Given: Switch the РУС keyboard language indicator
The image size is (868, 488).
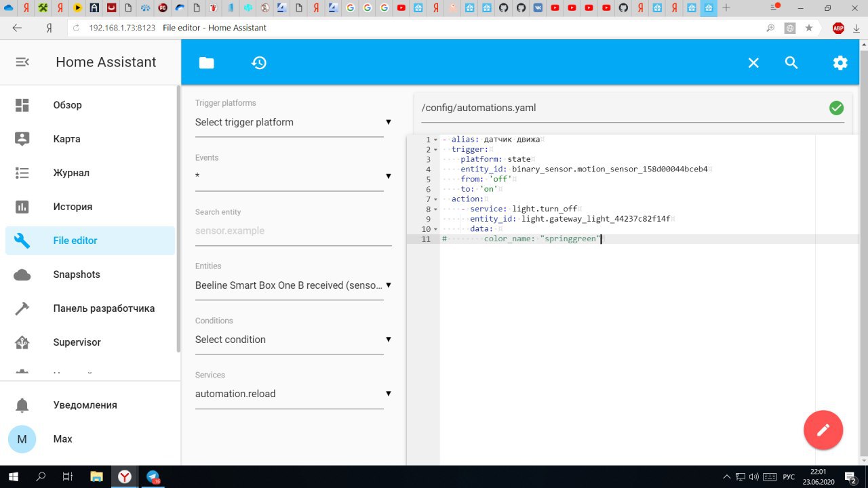Looking at the screenshot, I should click(789, 476).
